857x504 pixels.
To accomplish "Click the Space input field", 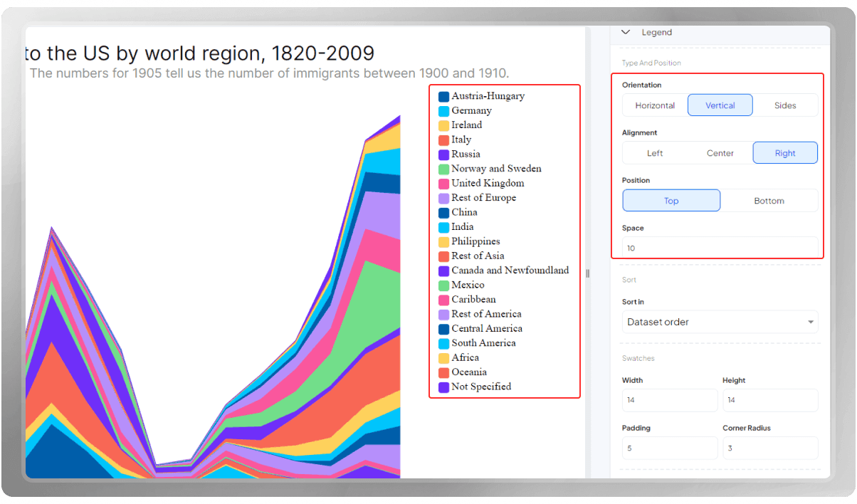I will 720,248.
